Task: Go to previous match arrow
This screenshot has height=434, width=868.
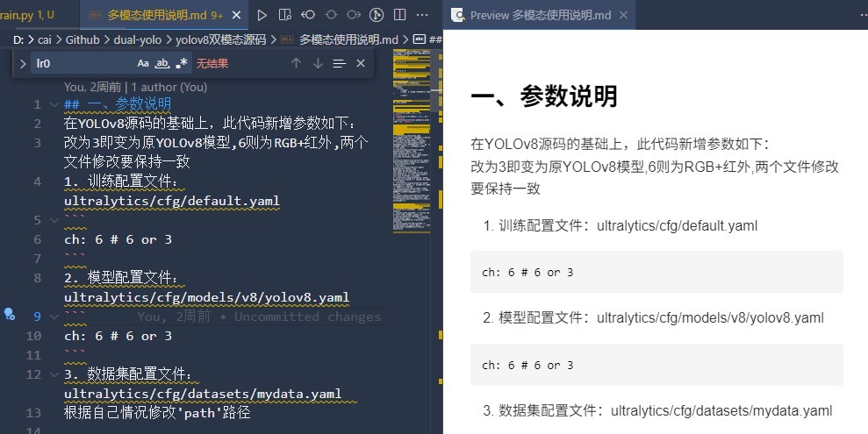Action: (296, 64)
